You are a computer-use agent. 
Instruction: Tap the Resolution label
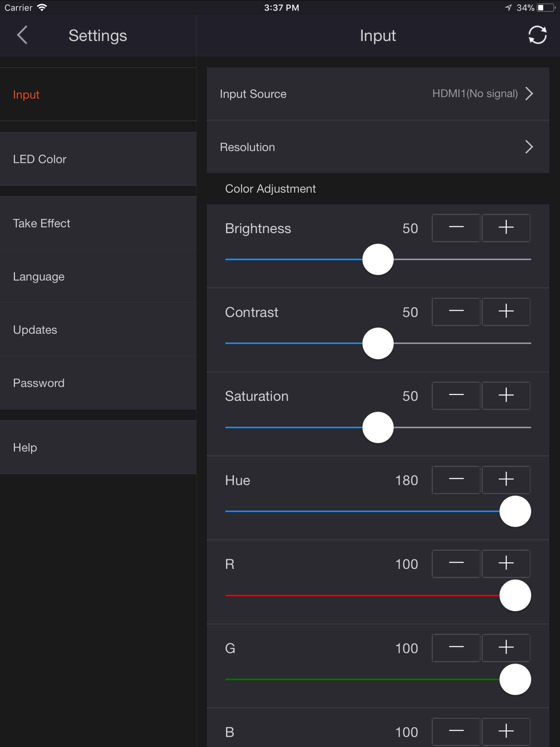pyautogui.click(x=247, y=147)
